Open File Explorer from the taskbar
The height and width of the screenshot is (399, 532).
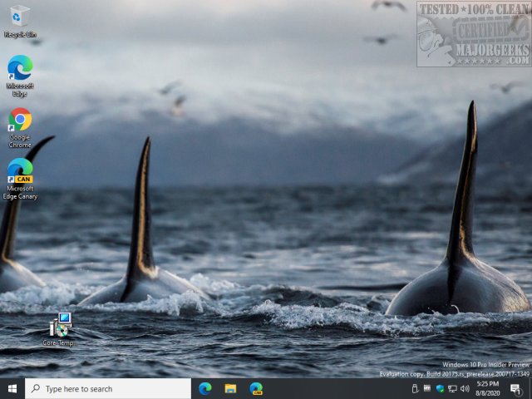coord(230,388)
